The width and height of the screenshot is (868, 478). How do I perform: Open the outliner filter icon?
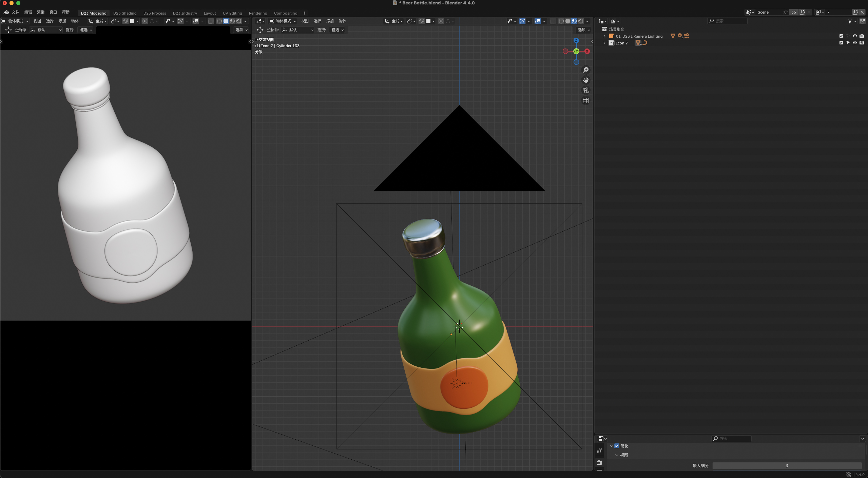[850, 21]
